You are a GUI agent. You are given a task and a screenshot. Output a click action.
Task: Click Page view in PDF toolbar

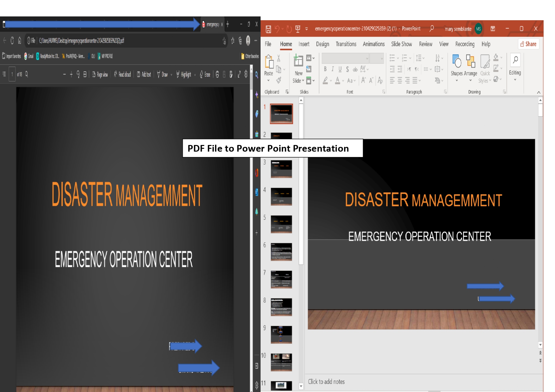click(x=100, y=75)
